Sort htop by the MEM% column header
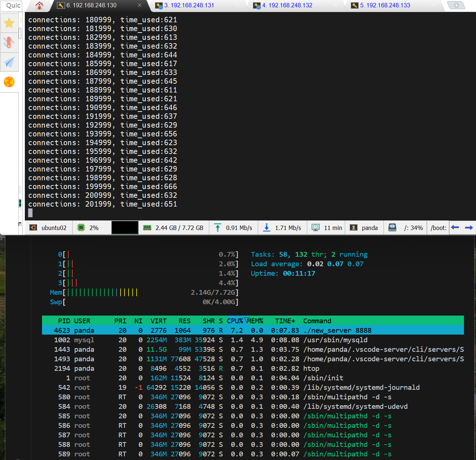The height and width of the screenshot is (460, 476). tap(255, 321)
